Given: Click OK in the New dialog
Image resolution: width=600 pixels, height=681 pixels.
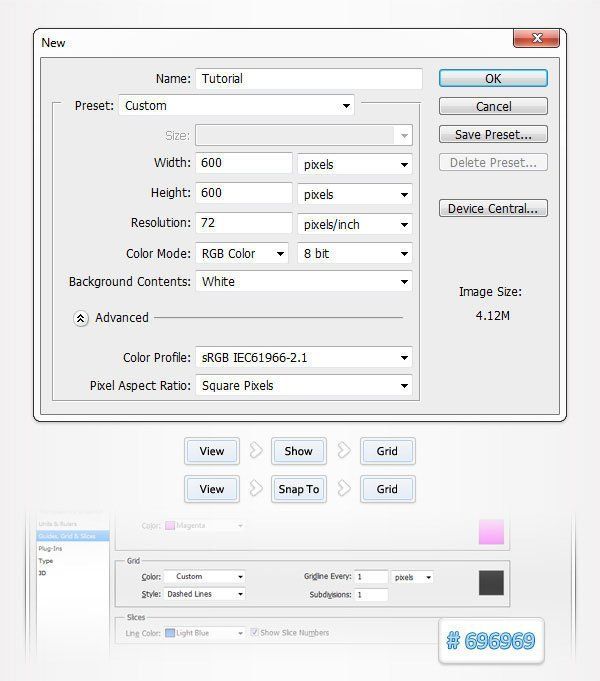Looking at the screenshot, I should click(x=493, y=79).
